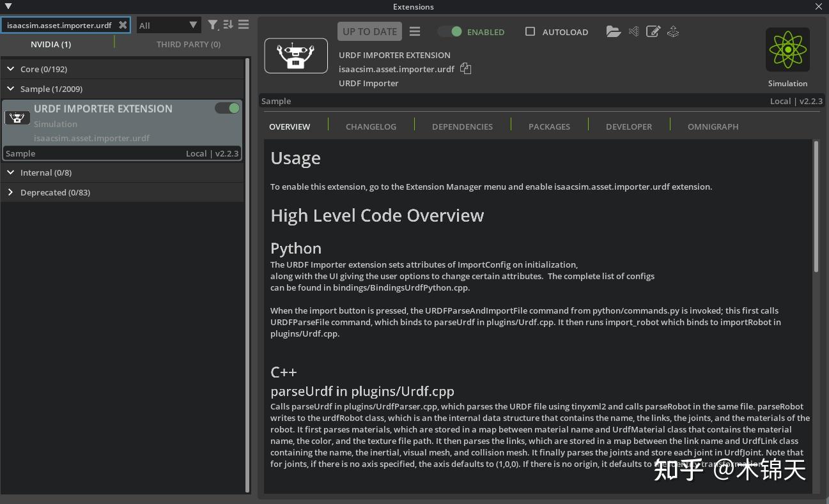Open the THIRD PARTY tab
The height and width of the screenshot is (504, 829).
(188, 44)
